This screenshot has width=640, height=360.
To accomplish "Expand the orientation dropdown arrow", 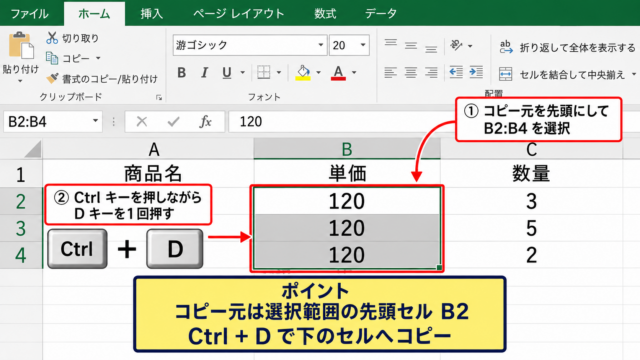I will tap(470, 46).
